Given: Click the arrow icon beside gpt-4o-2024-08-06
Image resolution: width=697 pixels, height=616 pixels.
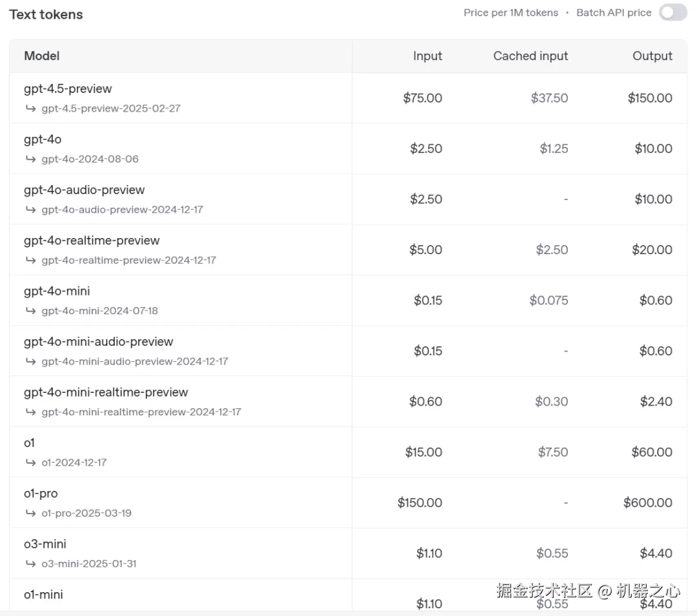Looking at the screenshot, I should (x=30, y=159).
